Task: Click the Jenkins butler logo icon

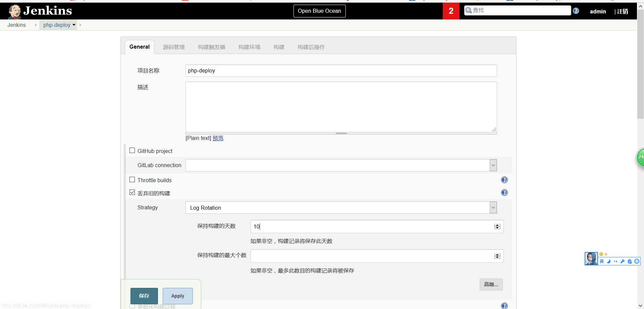Action: pos(15,11)
